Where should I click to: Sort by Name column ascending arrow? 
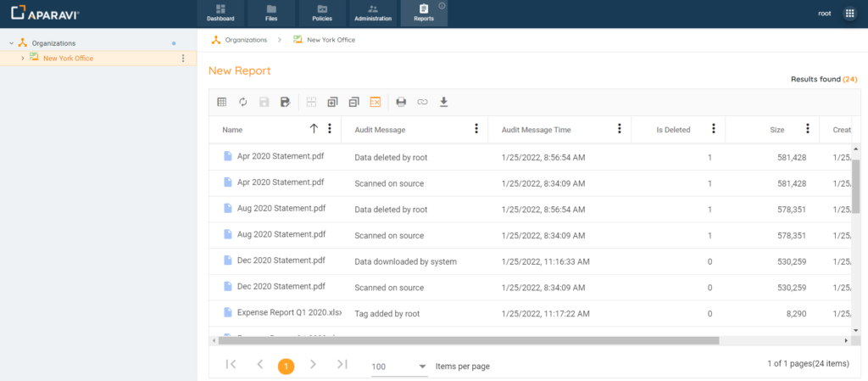pos(314,129)
